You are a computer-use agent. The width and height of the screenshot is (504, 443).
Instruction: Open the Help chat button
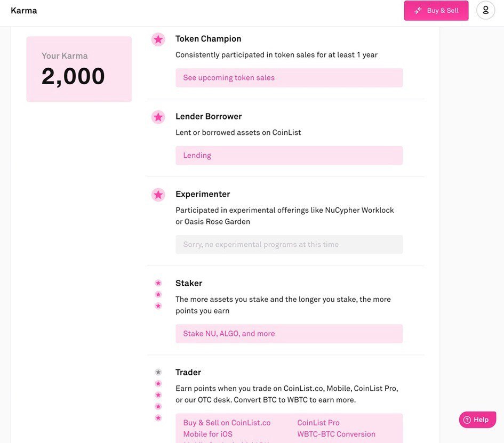pyautogui.click(x=477, y=420)
